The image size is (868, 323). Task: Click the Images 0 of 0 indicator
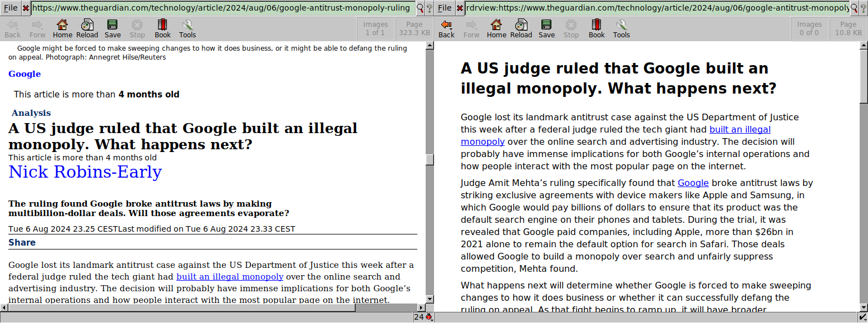(x=810, y=28)
